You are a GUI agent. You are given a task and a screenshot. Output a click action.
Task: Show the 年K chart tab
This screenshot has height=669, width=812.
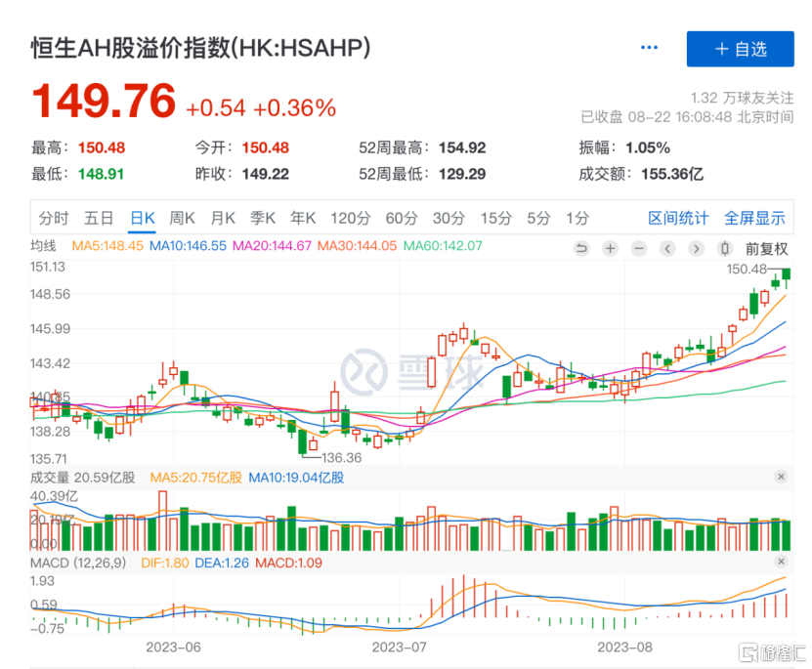[x=303, y=219]
